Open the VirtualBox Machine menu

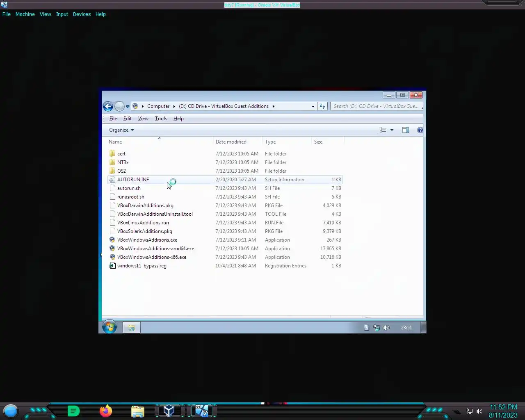25,14
